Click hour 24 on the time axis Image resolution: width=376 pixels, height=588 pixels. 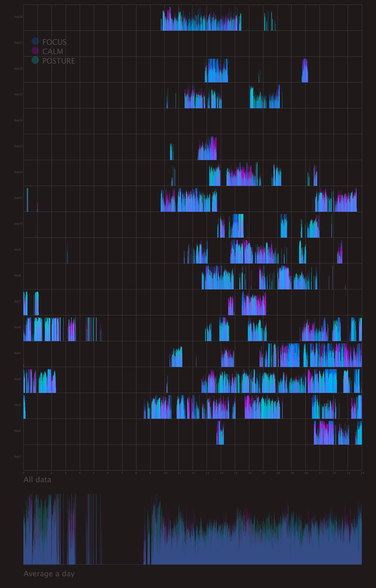pyautogui.click(x=362, y=473)
